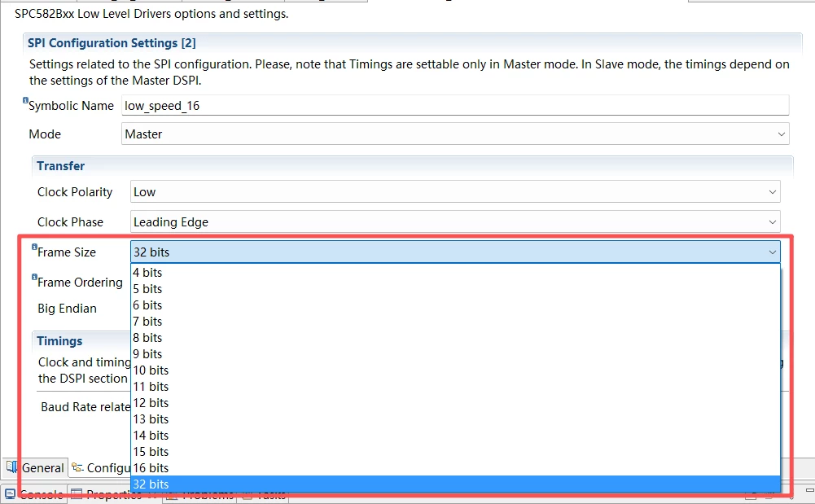Pick 15 bits in the list
Image resolution: width=815 pixels, height=504 pixels.
455,452
